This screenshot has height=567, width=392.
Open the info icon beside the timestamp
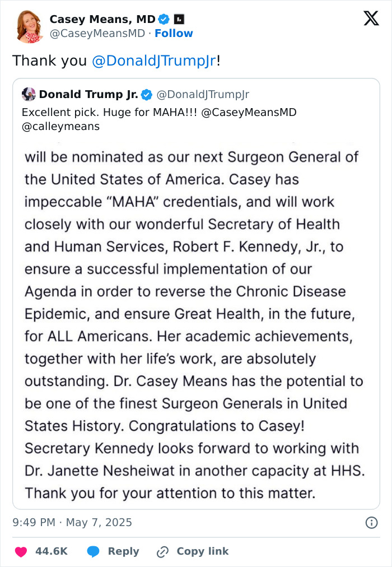(x=371, y=522)
